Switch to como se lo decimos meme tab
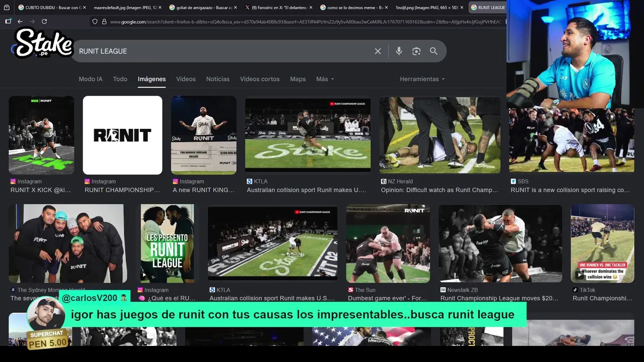 pyautogui.click(x=354, y=8)
